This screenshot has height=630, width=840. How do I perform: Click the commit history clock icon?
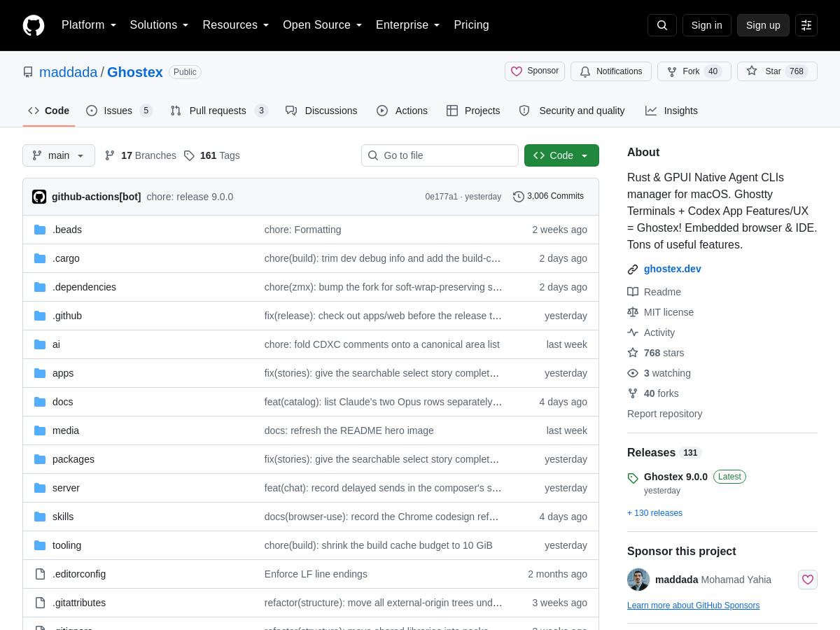coord(519,197)
